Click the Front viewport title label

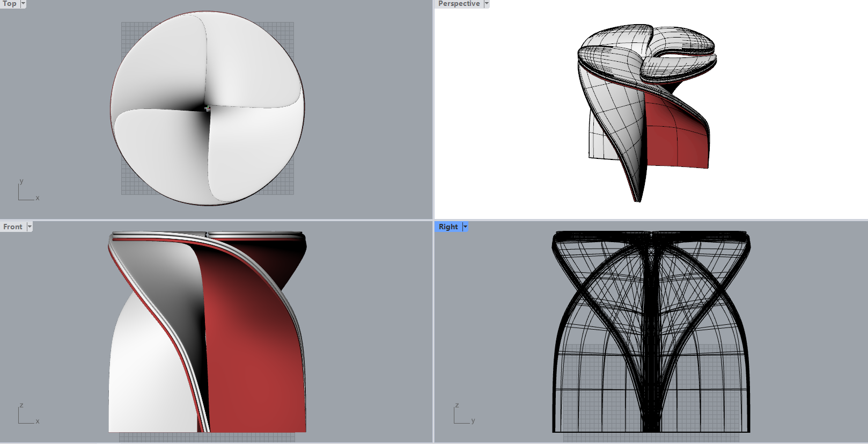13,227
